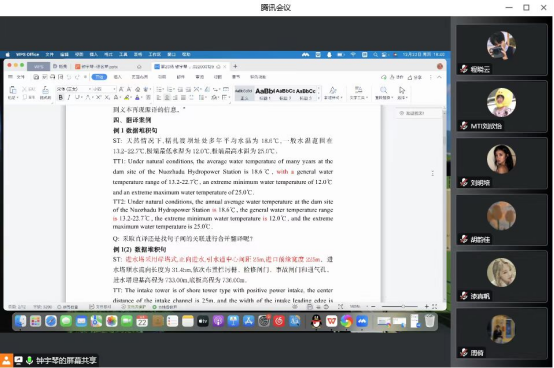The image size is (554, 368).
Task: Launch Google Chrome from the dock
Action: point(347,321)
